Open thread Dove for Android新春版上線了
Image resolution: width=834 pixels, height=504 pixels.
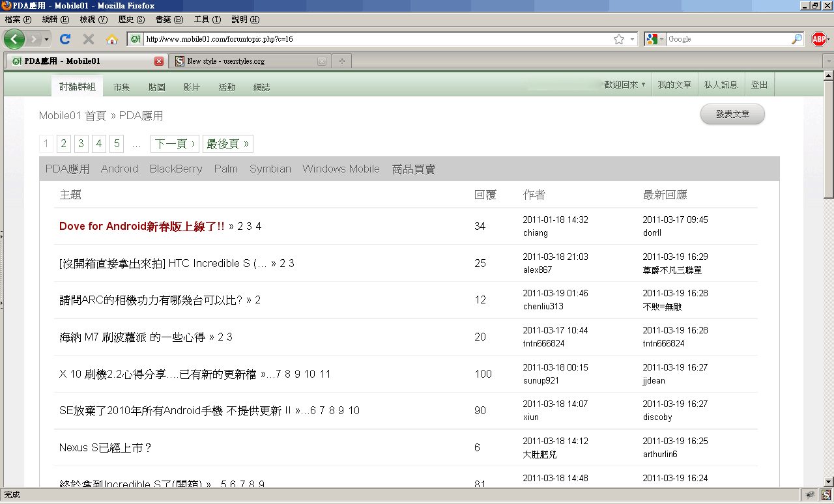pyautogui.click(x=140, y=226)
